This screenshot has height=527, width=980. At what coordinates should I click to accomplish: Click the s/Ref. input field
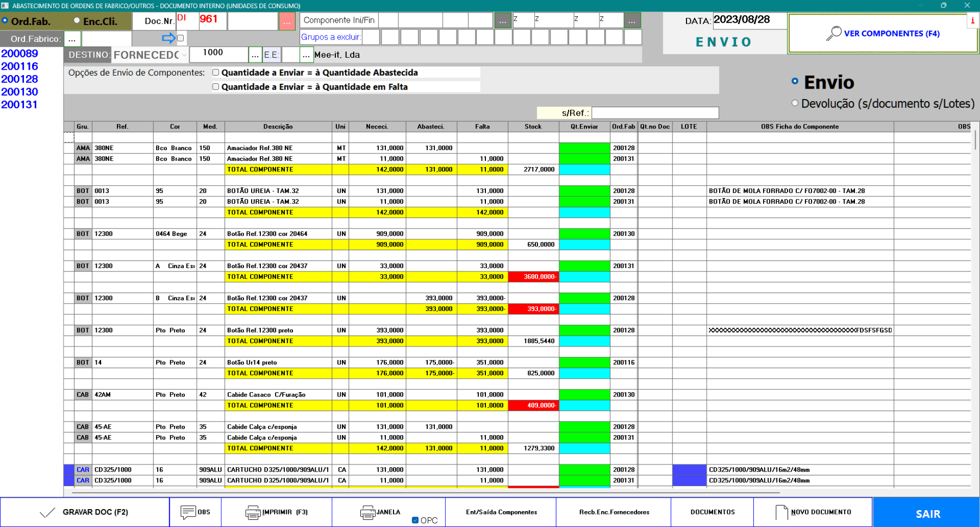[654, 113]
